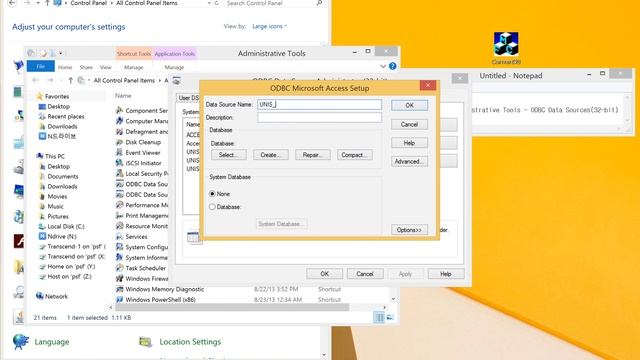The width and height of the screenshot is (640, 360).
Task: Click horizontal scrollbar in Administrative Tools list
Action: 232,307
